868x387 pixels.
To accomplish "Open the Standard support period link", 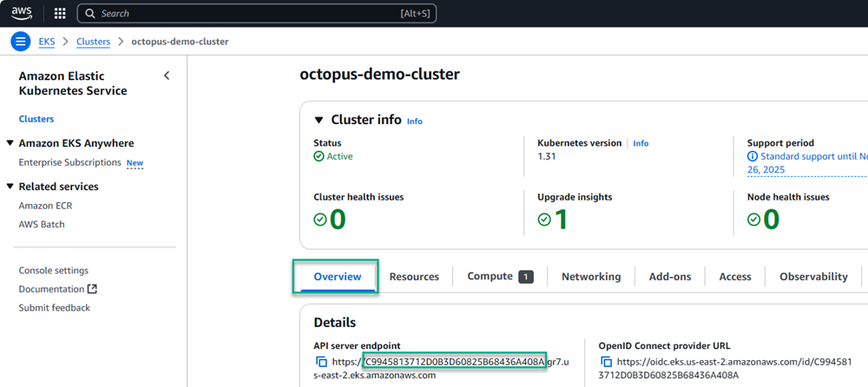I will [x=807, y=163].
